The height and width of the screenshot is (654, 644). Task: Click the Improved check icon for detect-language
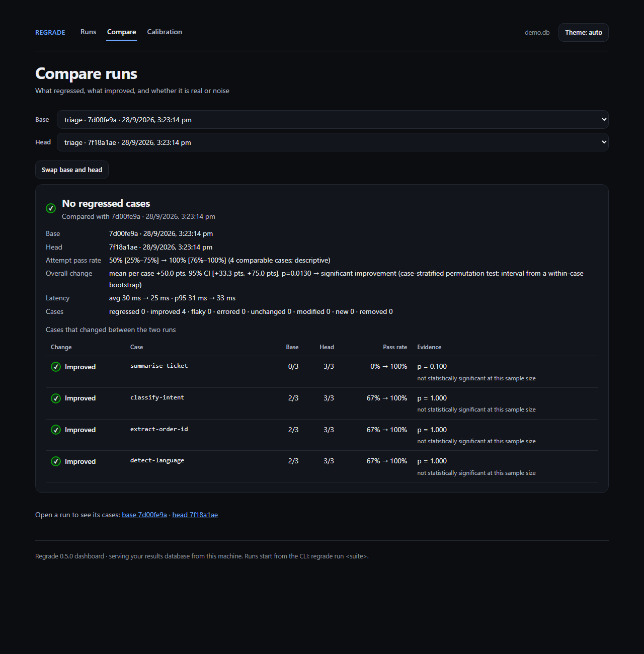pos(56,461)
